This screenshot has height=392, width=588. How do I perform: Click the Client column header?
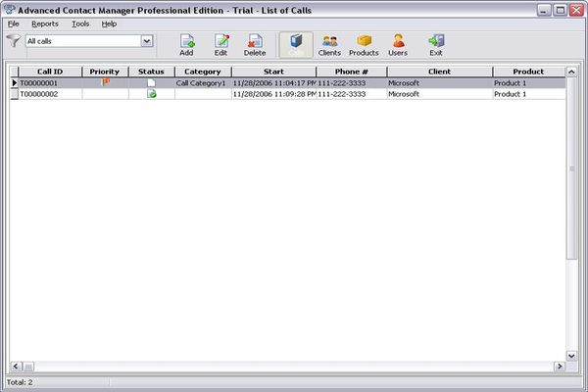click(439, 72)
